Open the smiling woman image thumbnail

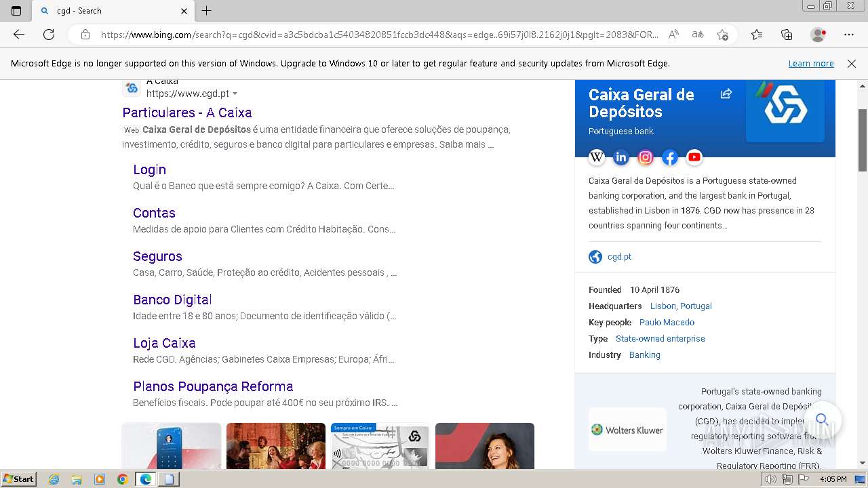pos(485,446)
